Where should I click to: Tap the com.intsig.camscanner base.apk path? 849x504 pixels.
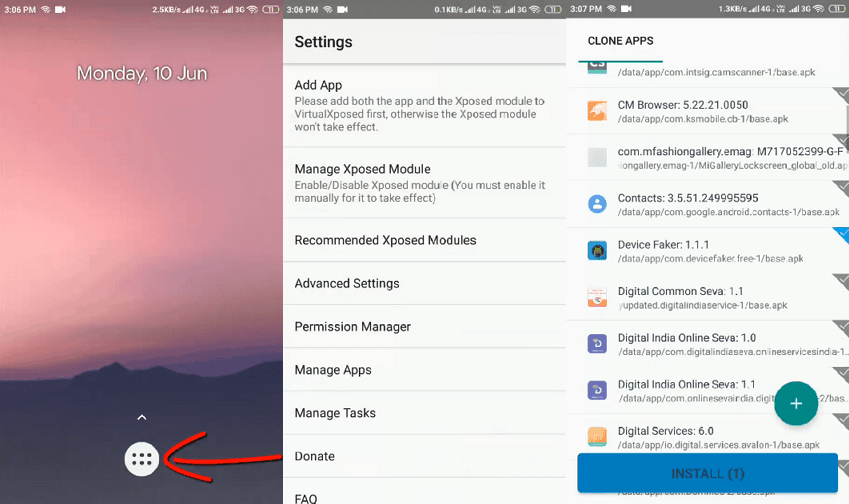point(716,72)
